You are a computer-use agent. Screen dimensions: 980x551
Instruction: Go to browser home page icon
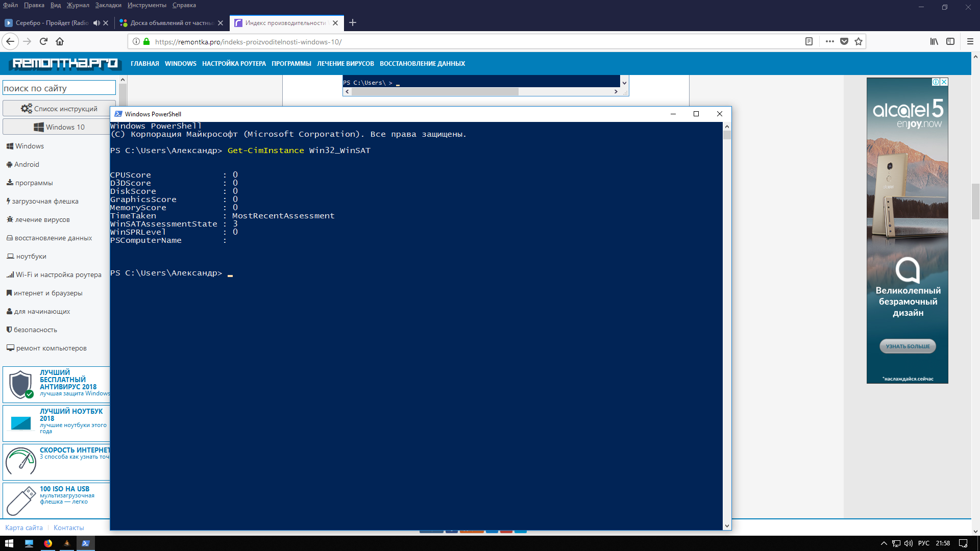click(60, 42)
